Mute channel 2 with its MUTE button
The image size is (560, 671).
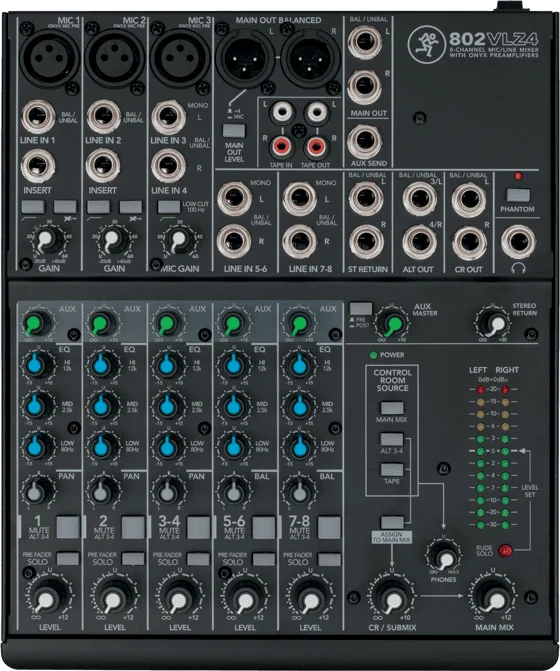coord(133,527)
